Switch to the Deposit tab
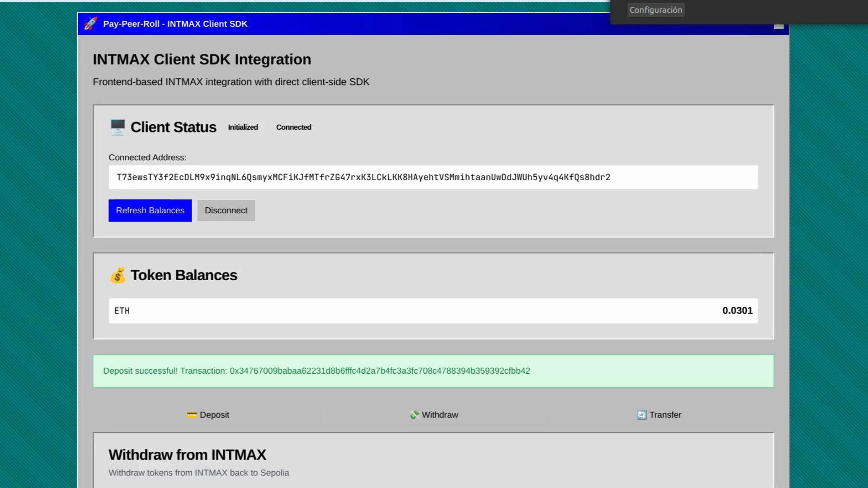Viewport: 868px width, 488px height. click(208, 415)
